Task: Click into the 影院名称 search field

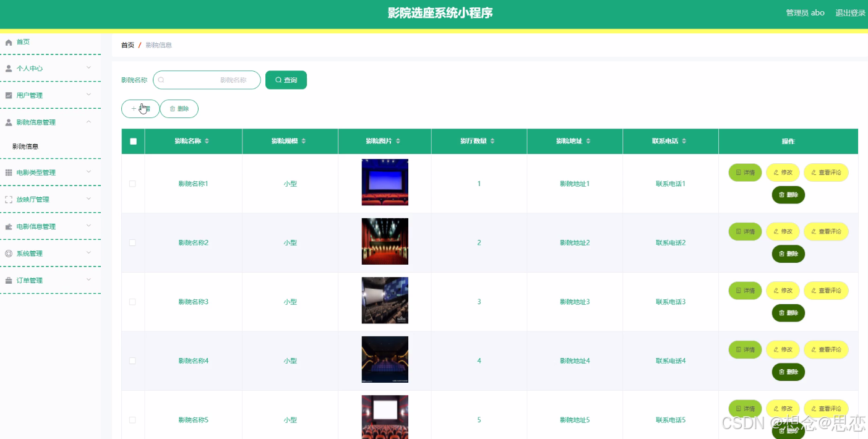Action: (207, 80)
